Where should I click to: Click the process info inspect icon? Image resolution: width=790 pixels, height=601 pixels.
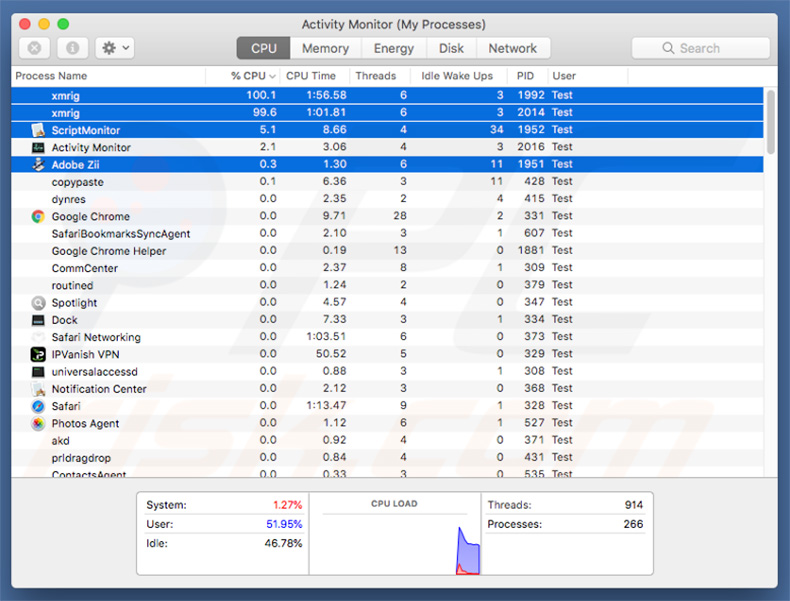pyautogui.click(x=72, y=48)
